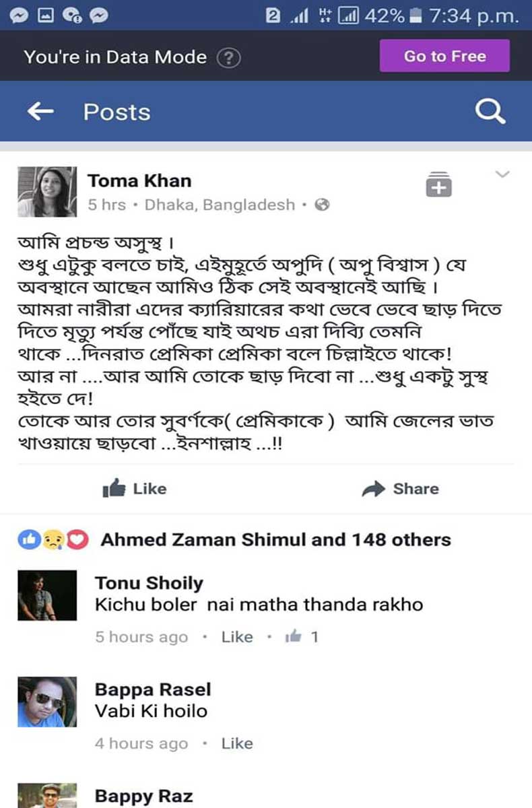532x808 pixels.
Task: Expand the post options chevron
Action: pos(502,176)
